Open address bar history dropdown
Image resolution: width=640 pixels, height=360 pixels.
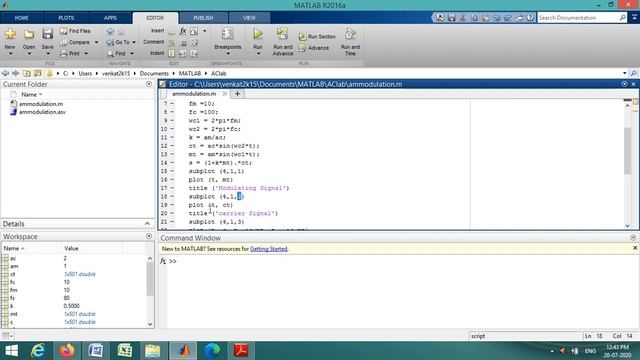tap(624, 73)
